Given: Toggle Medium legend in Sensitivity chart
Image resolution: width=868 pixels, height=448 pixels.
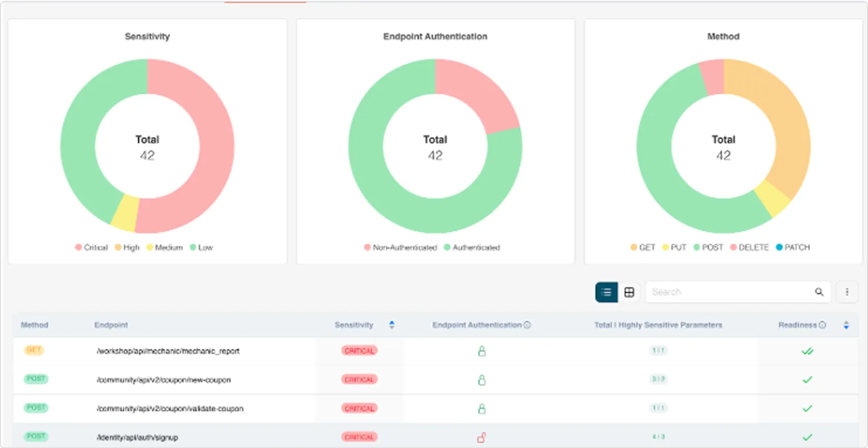Looking at the screenshot, I should 165,248.
